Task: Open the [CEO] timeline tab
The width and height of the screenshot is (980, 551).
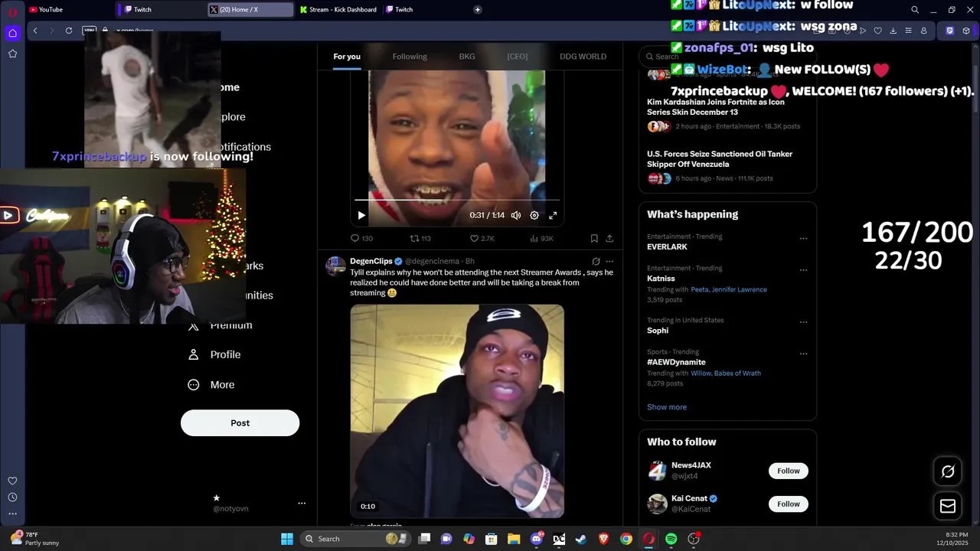Action: (x=518, y=57)
